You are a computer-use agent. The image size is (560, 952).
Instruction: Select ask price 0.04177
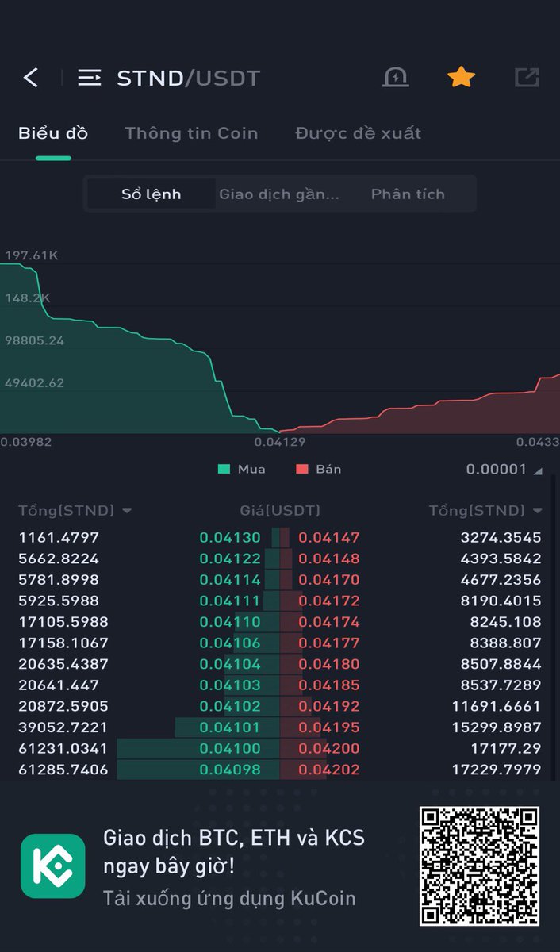[x=329, y=643]
